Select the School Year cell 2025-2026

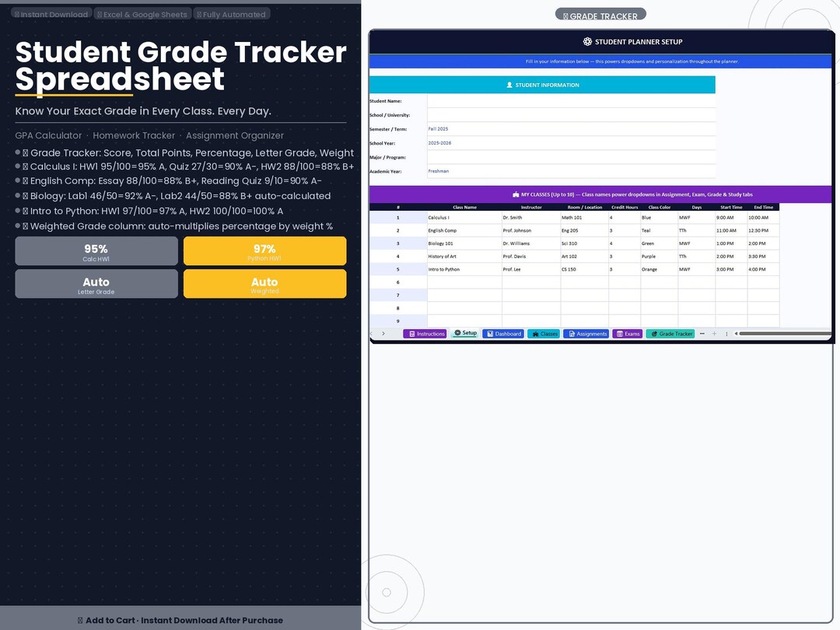coord(571,143)
